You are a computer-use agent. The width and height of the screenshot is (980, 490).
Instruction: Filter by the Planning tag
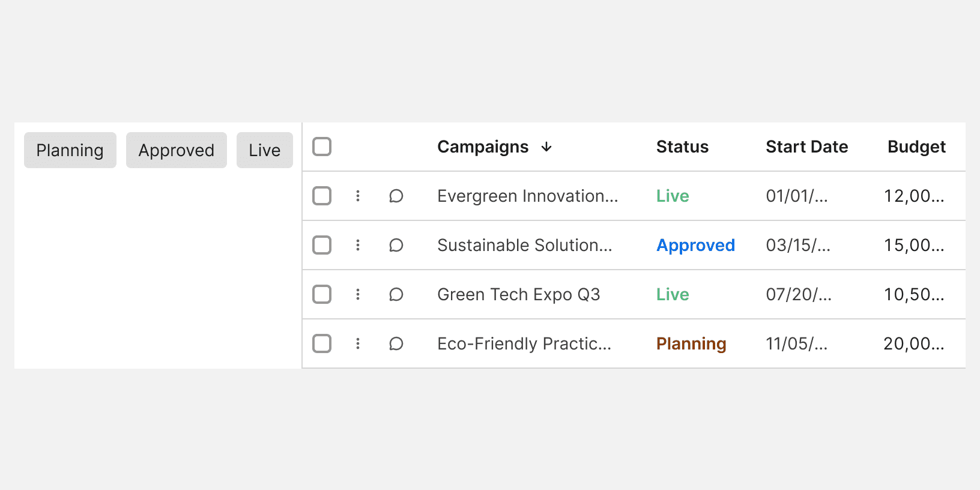[70, 150]
